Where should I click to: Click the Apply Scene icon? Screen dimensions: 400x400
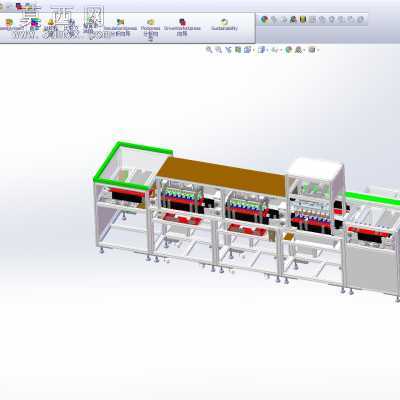tap(298, 50)
